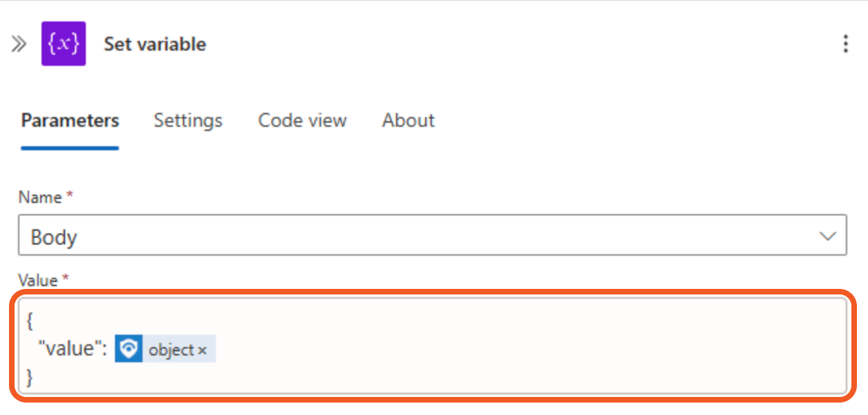This screenshot has height=415, width=868.
Task: Click the opening brace line in Value
Action: pos(30,321)
